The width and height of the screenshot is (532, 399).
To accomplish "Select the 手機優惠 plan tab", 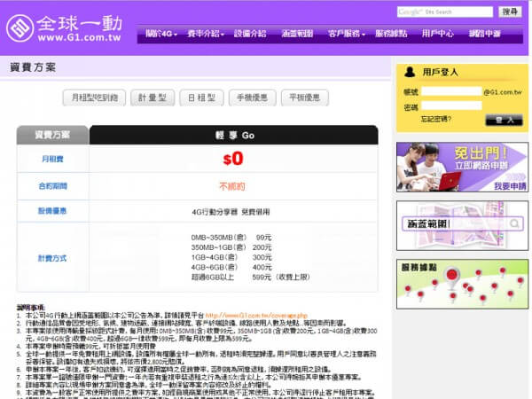I will [x=252, y=98].
